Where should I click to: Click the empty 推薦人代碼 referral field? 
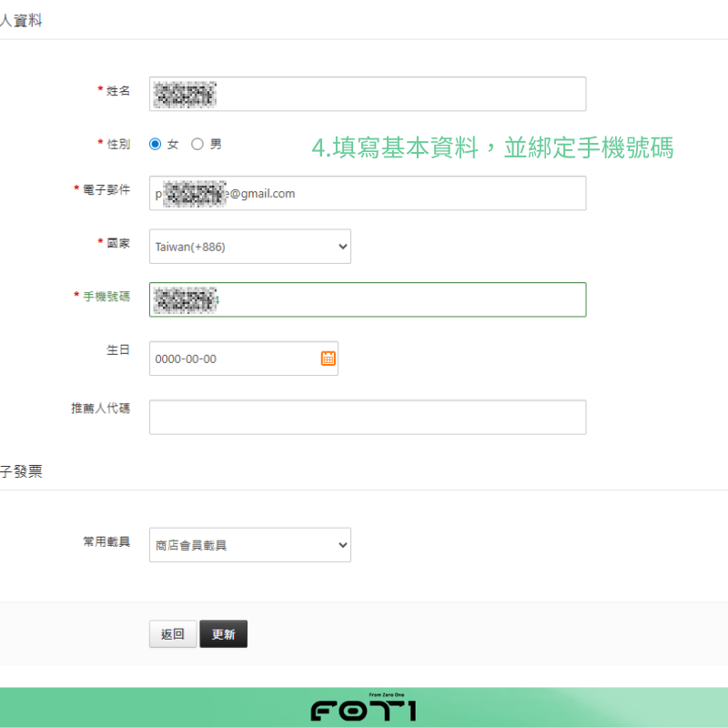point(368,417)
